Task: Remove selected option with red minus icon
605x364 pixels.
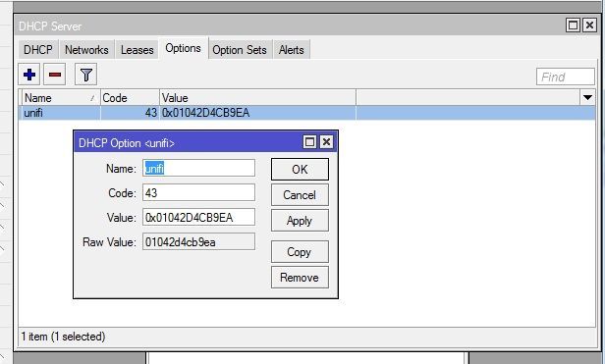Action: click(54, 75)
